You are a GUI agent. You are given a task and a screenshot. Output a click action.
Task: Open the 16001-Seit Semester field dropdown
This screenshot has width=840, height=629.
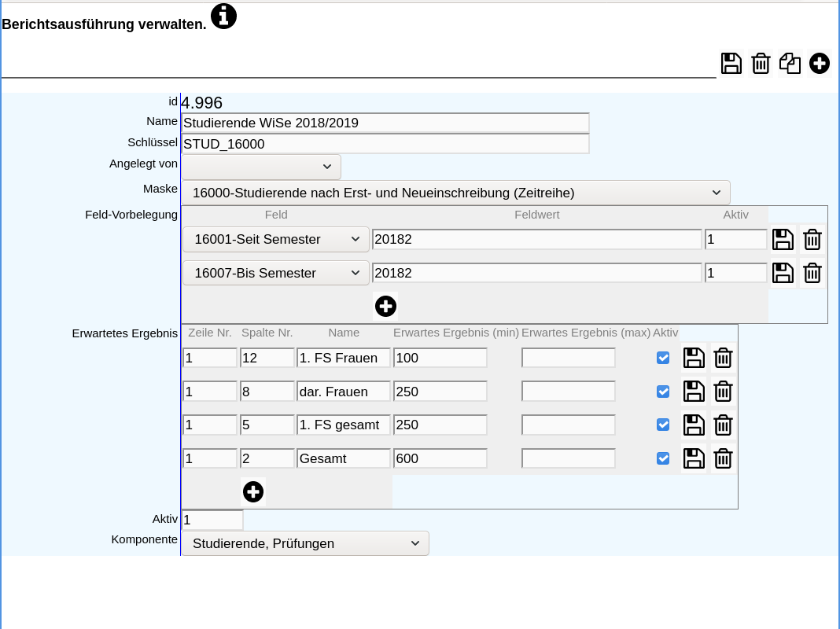coord(276,239)
